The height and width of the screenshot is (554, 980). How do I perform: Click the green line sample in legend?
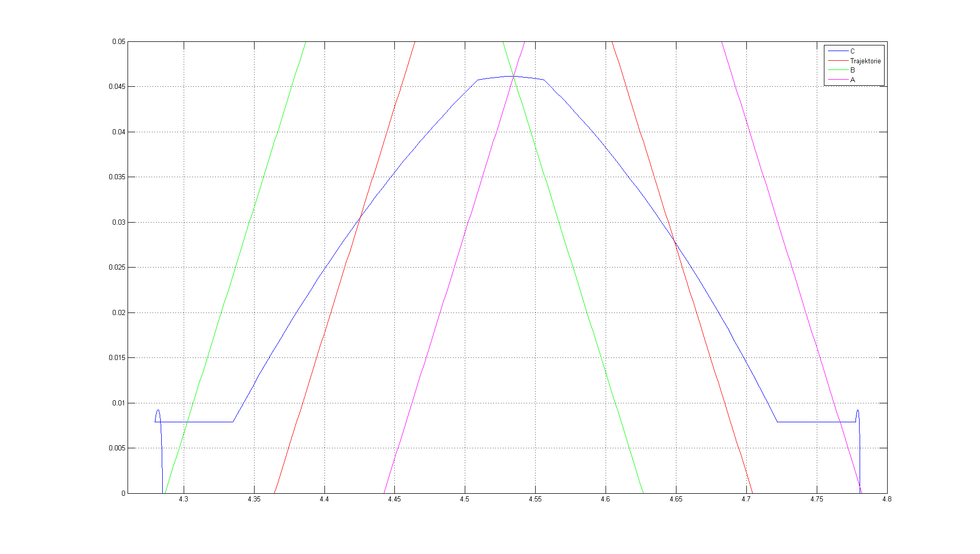click(x=838, y=70)
